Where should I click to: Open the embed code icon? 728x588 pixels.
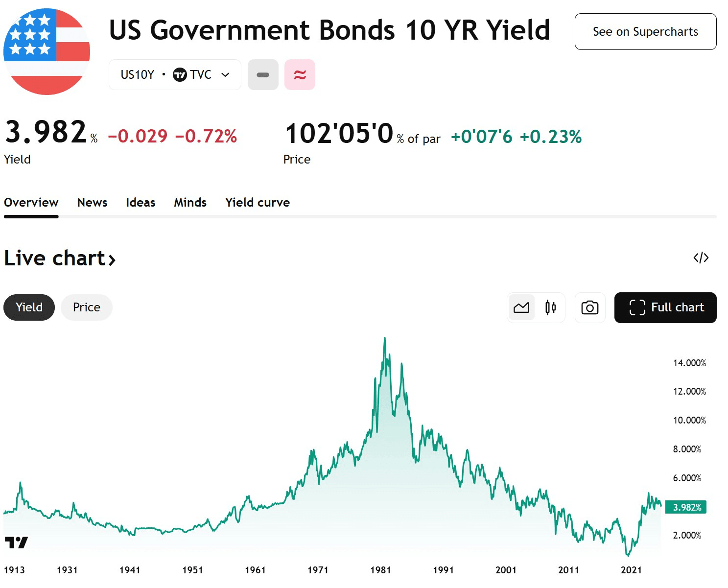tap(701, 258)
